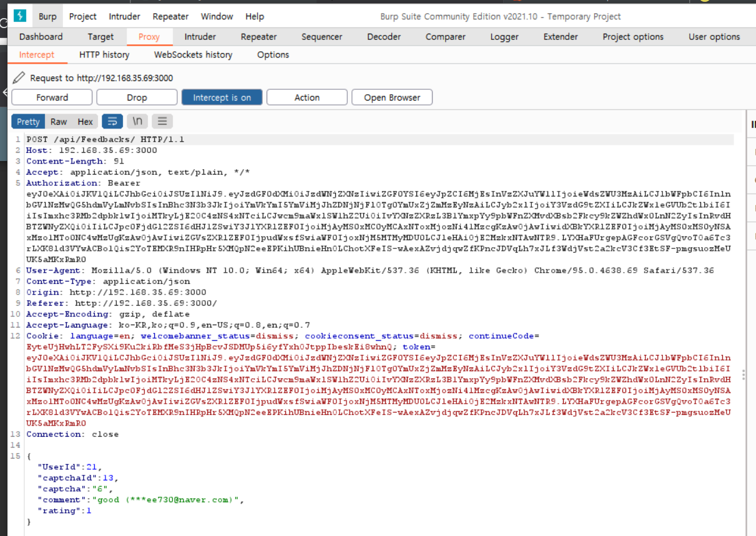Open the Burp menu
The width and height of the screenshot is (756, 536).
[x=47, y=16]
